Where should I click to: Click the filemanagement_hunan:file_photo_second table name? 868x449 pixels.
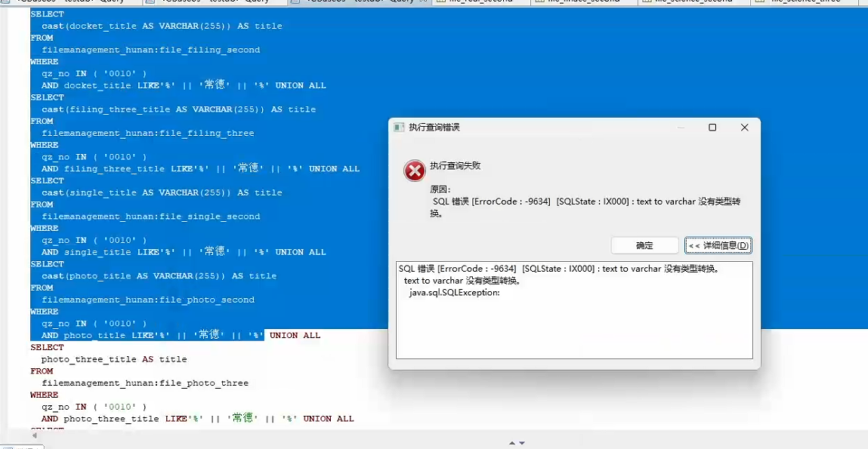coord(148,300)
